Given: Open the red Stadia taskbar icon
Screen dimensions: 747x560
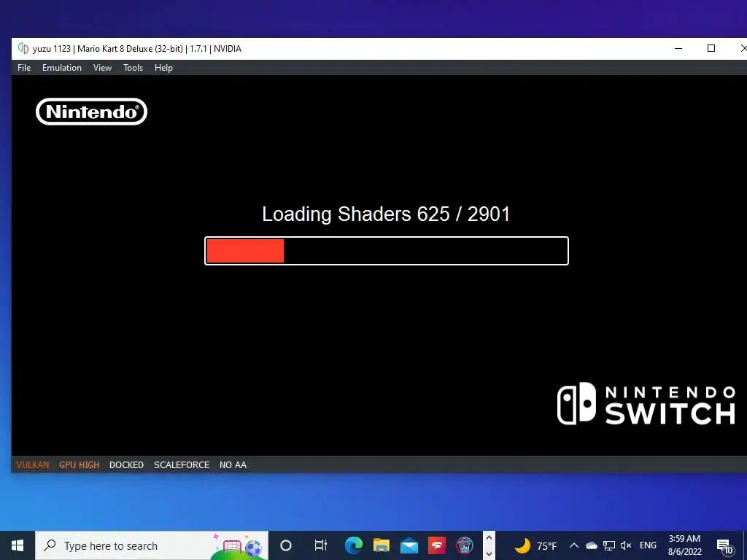Looking at the screenshot, I should pyautogui.click(x=437, y=545).
